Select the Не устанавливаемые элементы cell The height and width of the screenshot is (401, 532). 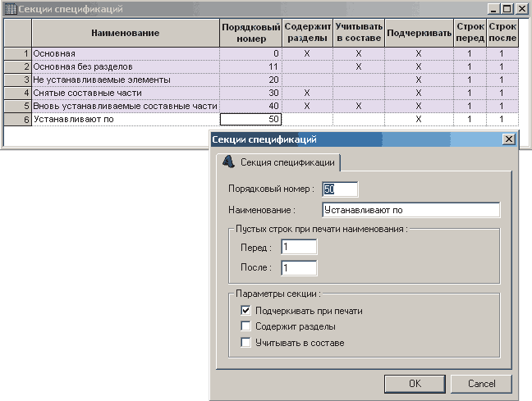pyautogui.click(x=126, y=80)
